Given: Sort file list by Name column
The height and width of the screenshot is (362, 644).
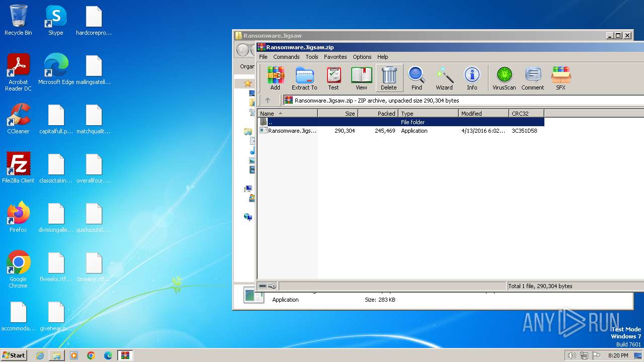Looking at the screenshot, I should coord(288,114).
